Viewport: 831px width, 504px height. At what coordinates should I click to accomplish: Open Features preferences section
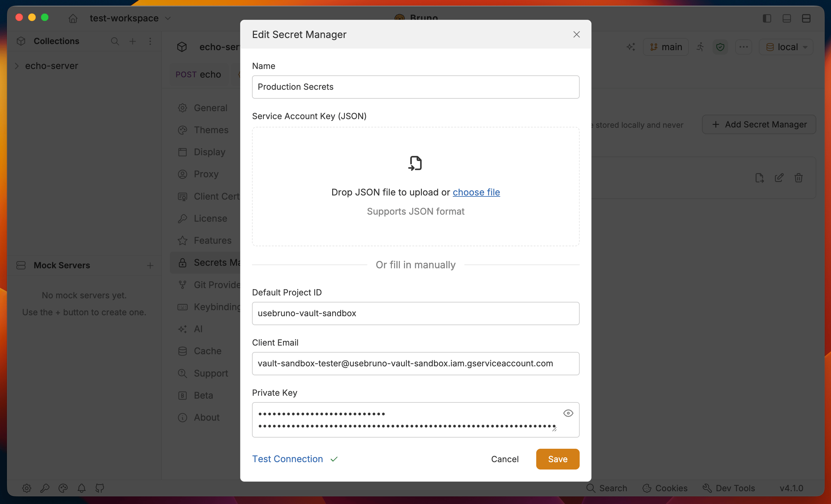(x=205, y=241)
